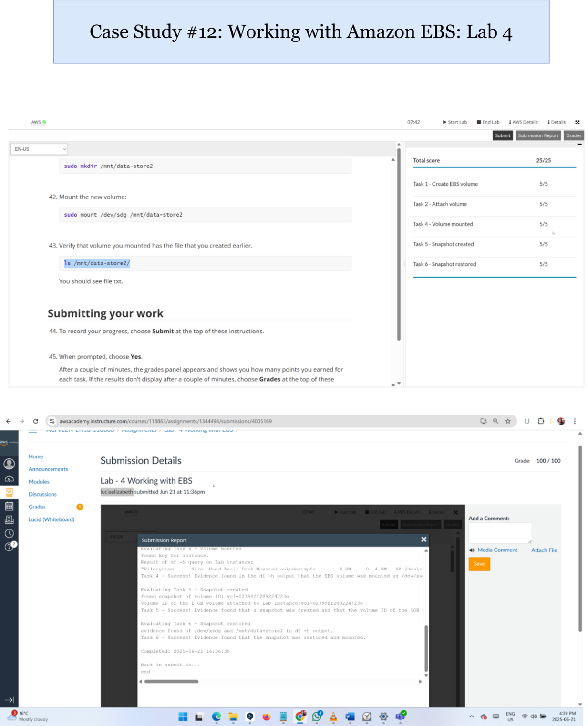This screenshot has width=588, height=726.
Task: Open Canvas Account in global sidebar
Action: point(9,464)
